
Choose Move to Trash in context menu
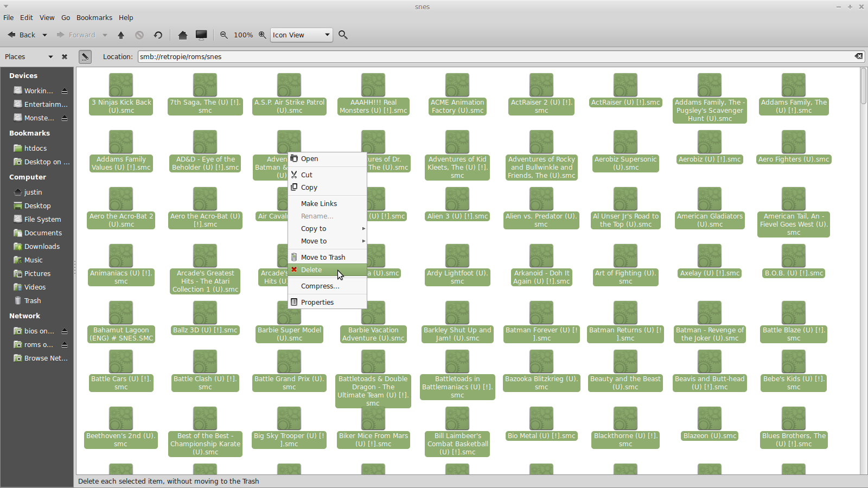point(327,258)
